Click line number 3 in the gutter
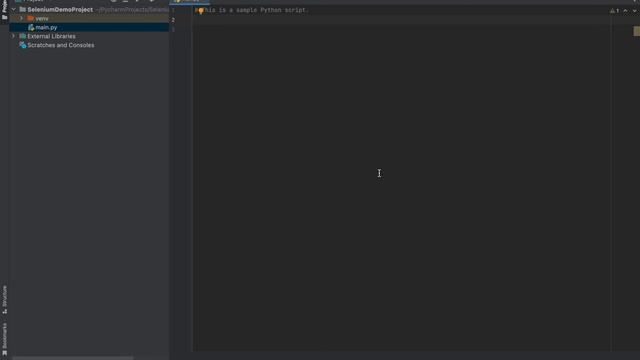Screen dimensions: 640x360 (x=173, y=29)
